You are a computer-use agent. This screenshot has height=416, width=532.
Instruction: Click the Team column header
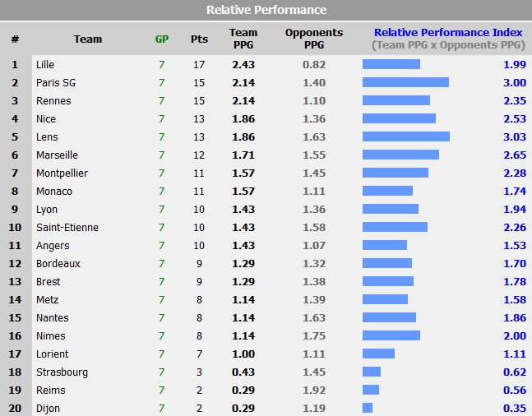coord(88,39)
